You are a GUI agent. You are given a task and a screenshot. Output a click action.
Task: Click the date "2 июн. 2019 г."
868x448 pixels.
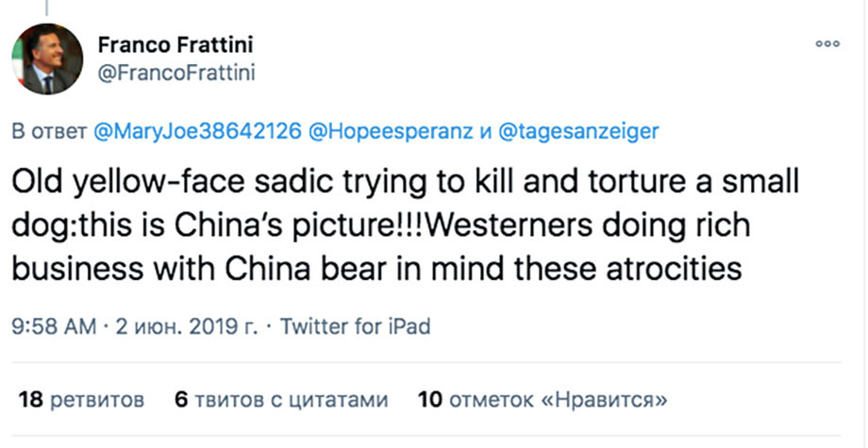click(x=186, y=327)
